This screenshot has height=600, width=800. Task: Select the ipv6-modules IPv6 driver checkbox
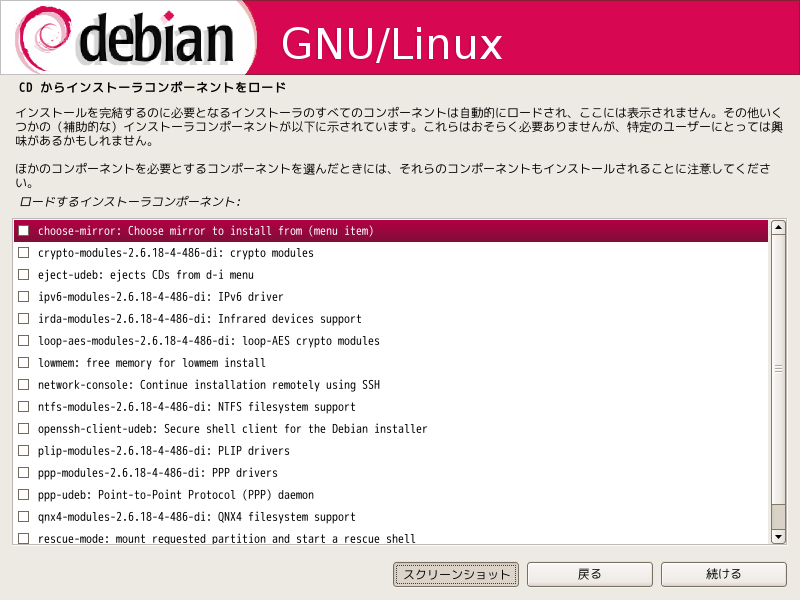coord(23,296)
